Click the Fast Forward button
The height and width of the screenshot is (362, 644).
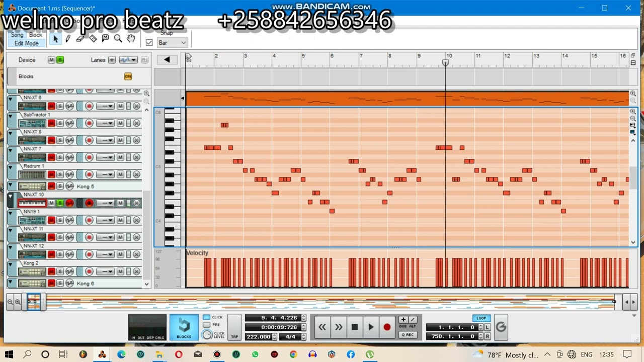coord(339,327)
